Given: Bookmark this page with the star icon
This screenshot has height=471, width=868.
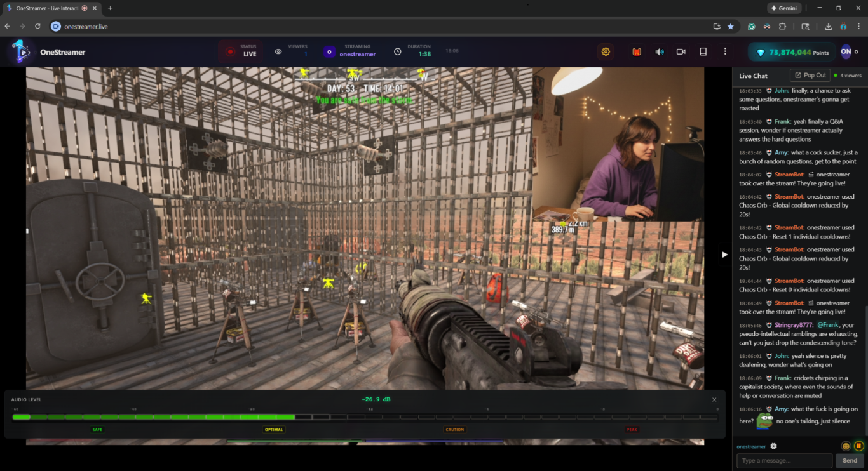Looking at the screenshot, I should pyautogui.click(x=731, y=27).
